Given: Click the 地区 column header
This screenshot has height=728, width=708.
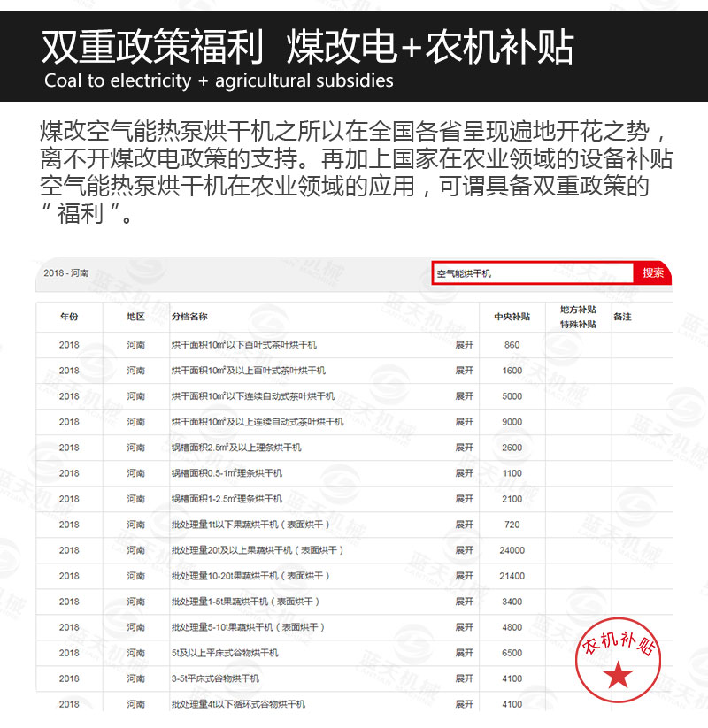Looking at the screenshot, I should [135, 317].
